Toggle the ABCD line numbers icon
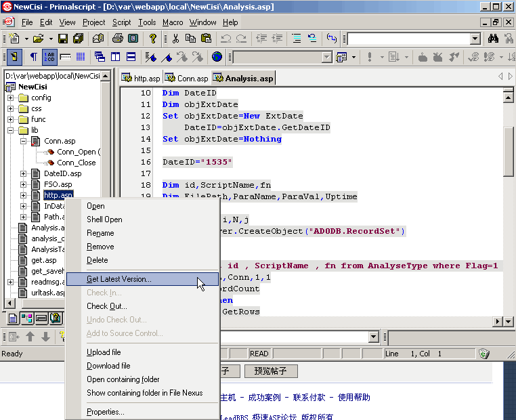Screen dimensions: 516x420 [49, 57]
